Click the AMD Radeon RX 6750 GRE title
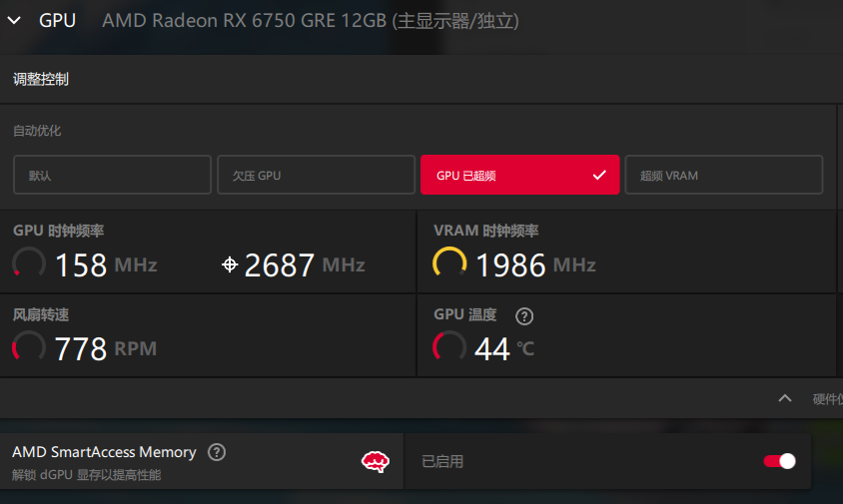 [311, 20]
